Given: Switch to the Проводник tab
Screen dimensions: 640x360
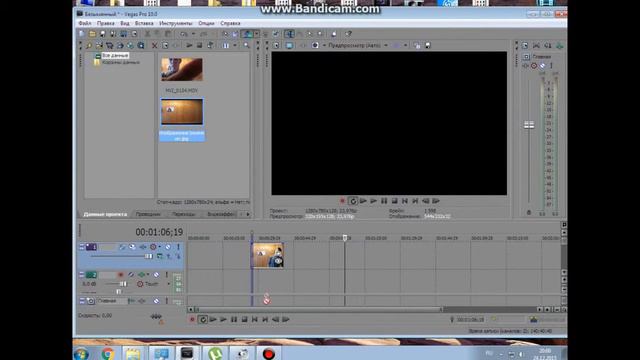Looking at the screenshot, I should click(x=148, y=214).
